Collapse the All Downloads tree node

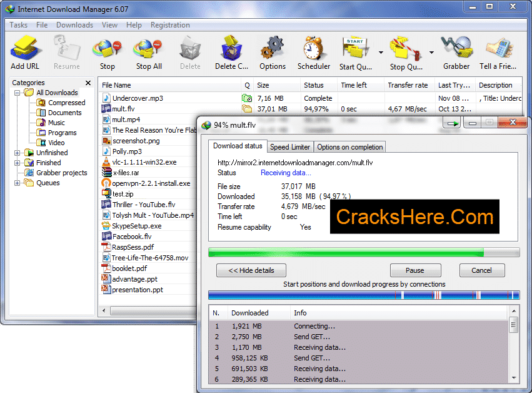(17, 93)
